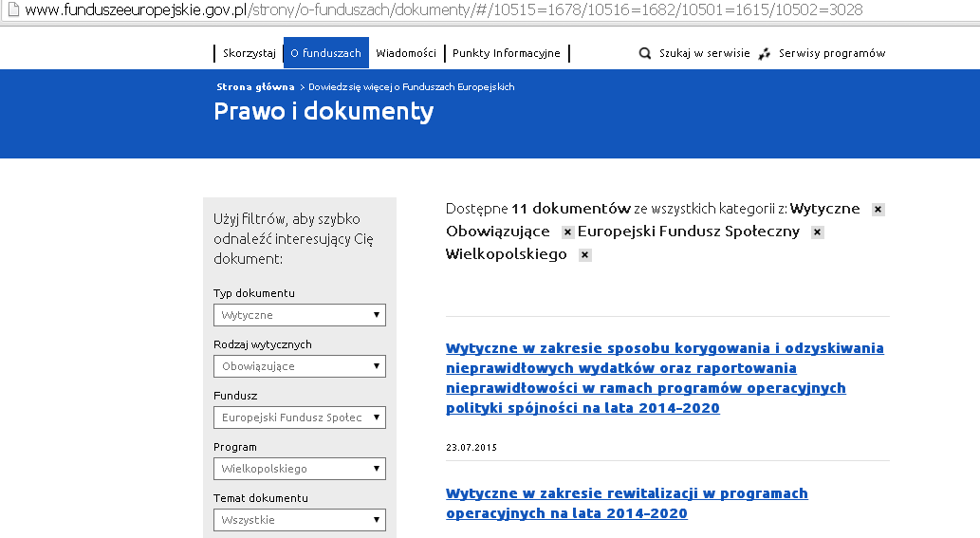980x538 pixels.
Task: Open the Rodzaj wytycznych dropdown
Action: (x=300, y=366)
